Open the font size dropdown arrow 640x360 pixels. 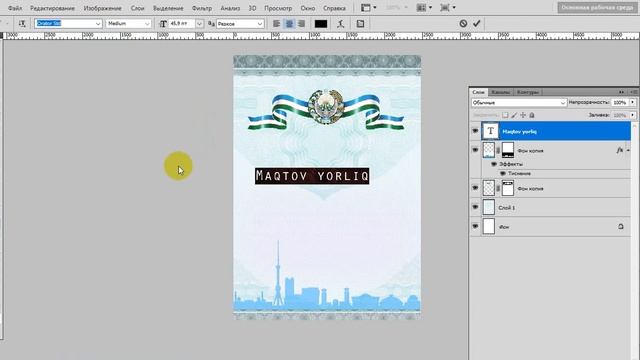click(199, 24)
